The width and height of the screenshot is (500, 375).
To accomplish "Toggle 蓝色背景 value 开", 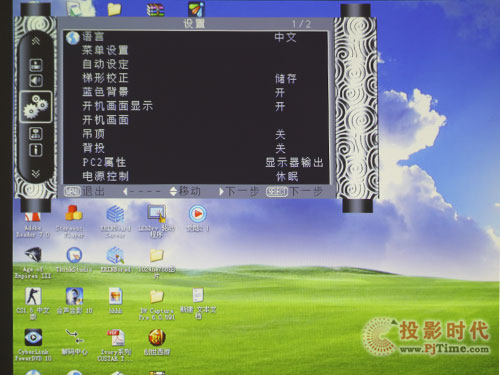I will [x=280, y=92].
